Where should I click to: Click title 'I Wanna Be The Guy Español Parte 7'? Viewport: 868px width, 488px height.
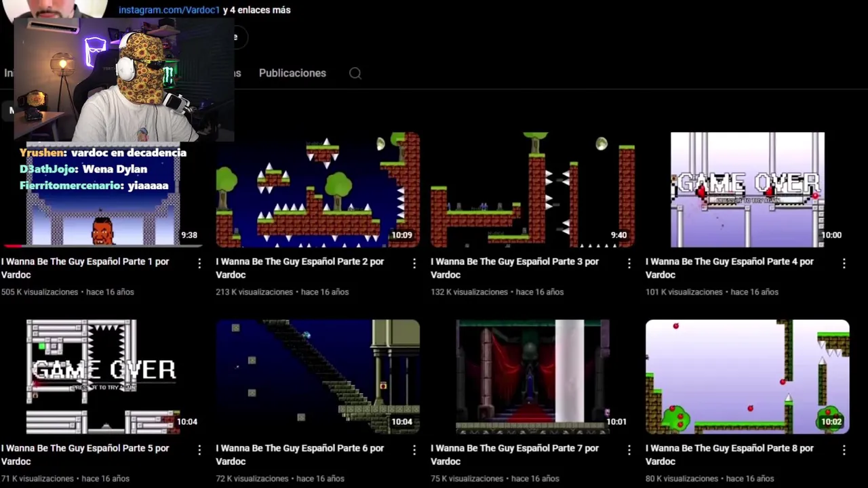pyautogui.click(x=515, y=455)
